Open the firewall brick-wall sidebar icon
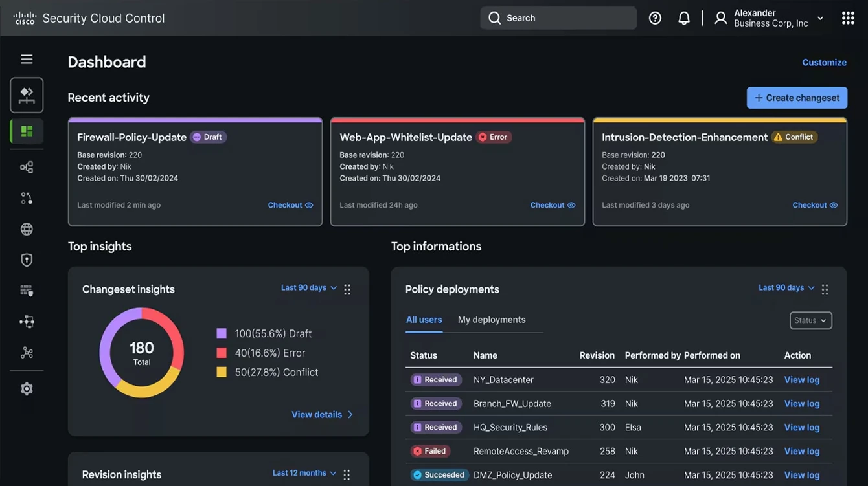868x486 pixels. (x=27, y=291)
